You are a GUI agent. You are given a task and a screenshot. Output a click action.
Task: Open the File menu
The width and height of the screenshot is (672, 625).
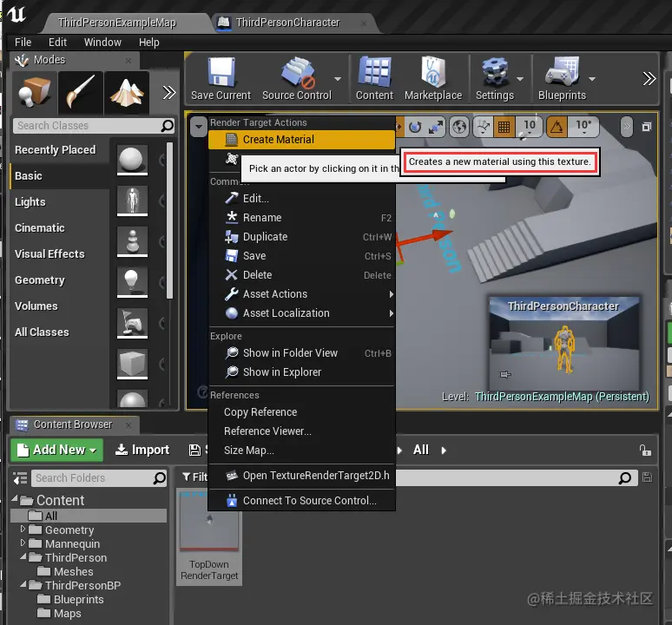pyautogui.click(x=23, y=43)
